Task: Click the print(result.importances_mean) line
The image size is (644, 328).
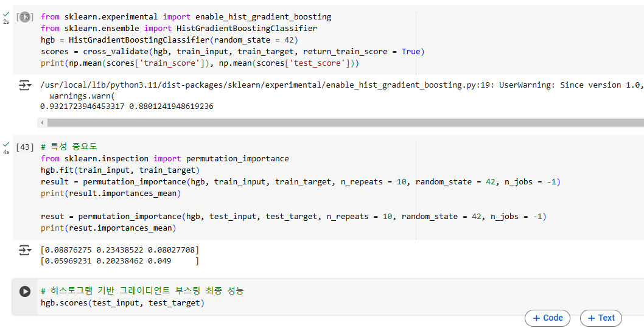Action: [x=111, y=194]
